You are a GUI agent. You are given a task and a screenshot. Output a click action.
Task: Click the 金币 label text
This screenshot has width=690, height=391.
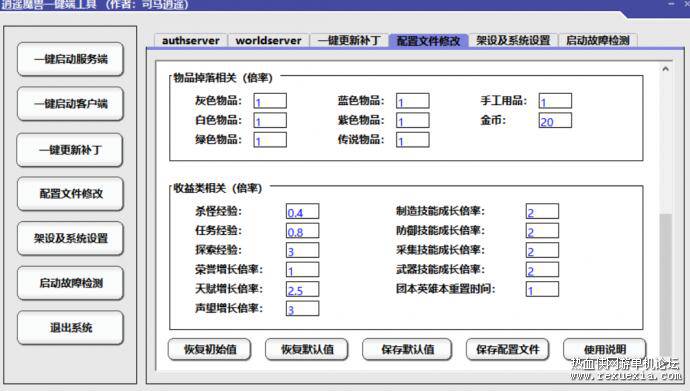tap(493, 120)
